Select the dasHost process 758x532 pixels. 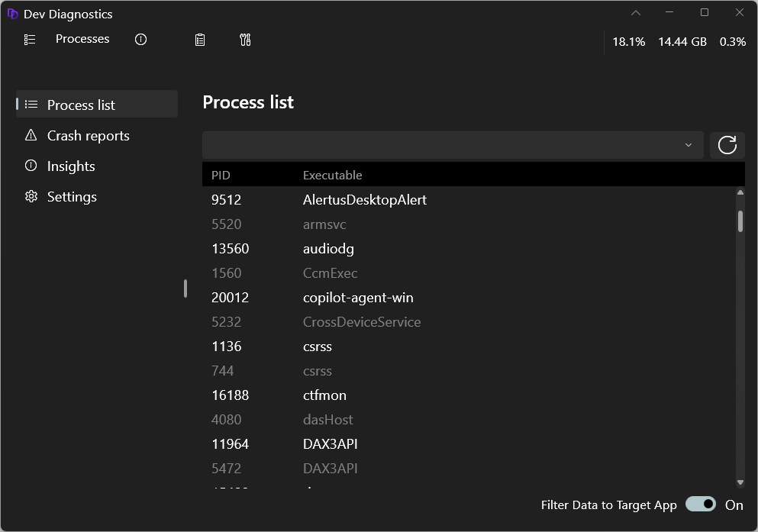click(x=469, y=419)
